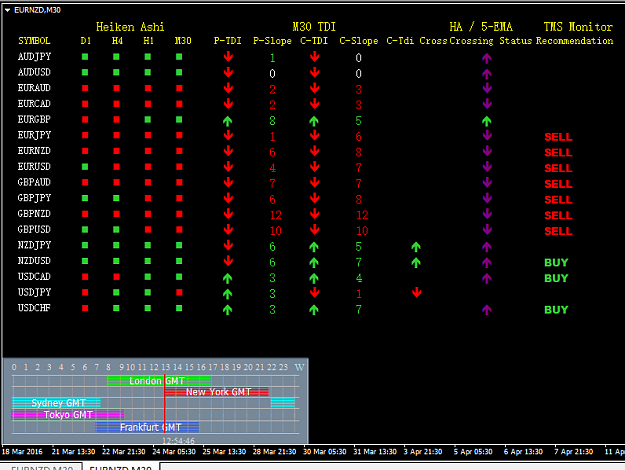Click the purple up crossing arrow for AUDJPY
This screenshot has height=470, width=625.
click(486, 58)
